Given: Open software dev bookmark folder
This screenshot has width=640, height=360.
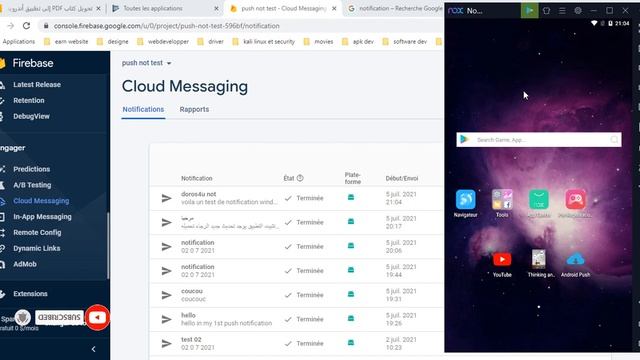Looking at the screenshot, I should tap(404, 42).
